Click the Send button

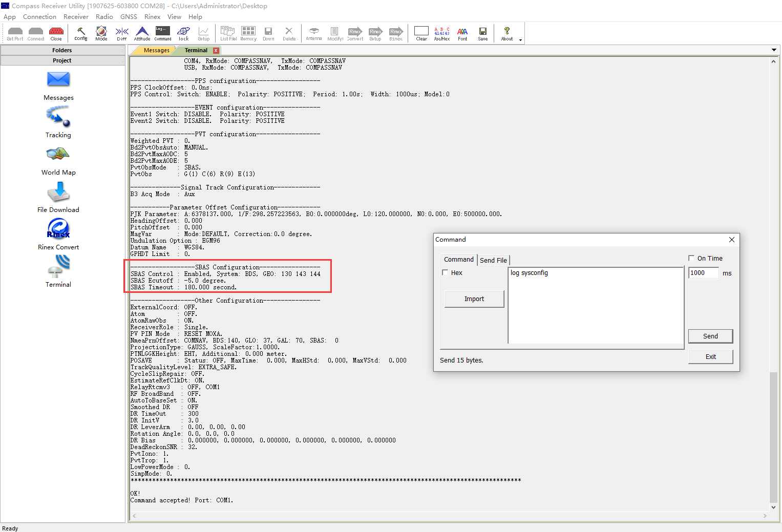710,336
